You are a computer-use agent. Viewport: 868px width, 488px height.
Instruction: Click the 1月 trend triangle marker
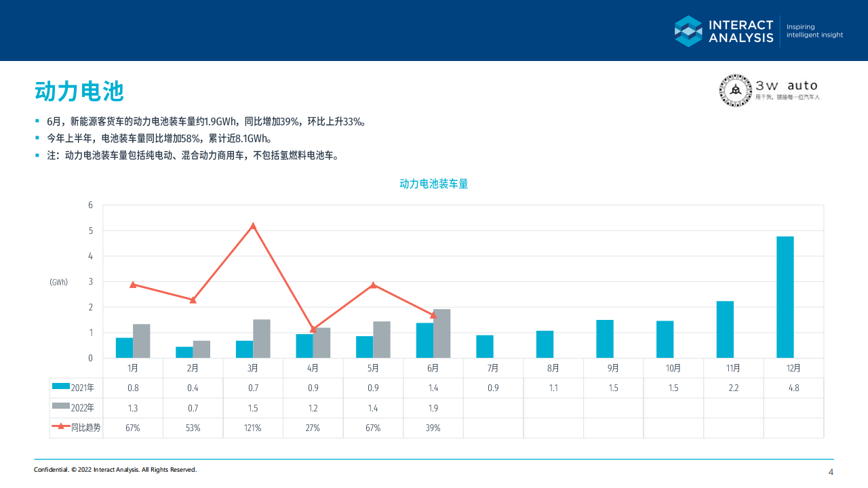point(133,285)
